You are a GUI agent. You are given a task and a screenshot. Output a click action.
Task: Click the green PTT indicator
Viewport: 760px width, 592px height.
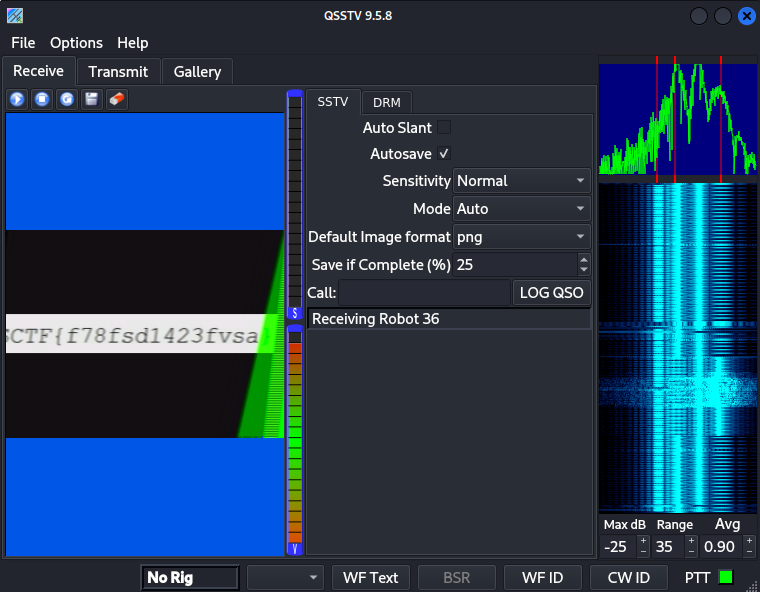(726, 577)
